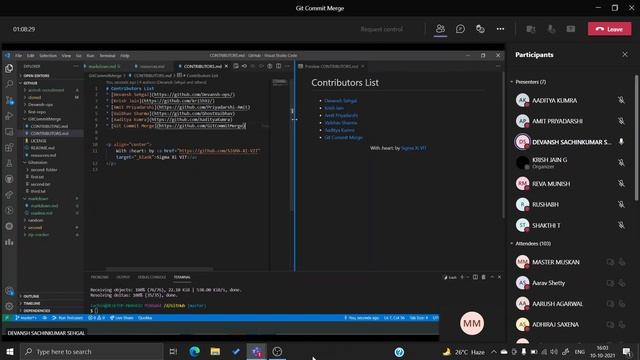Click the mic icon beside DEVANSH SACHINKUMAR
This screenshot has width=640, height=360.
click(621, 142)
